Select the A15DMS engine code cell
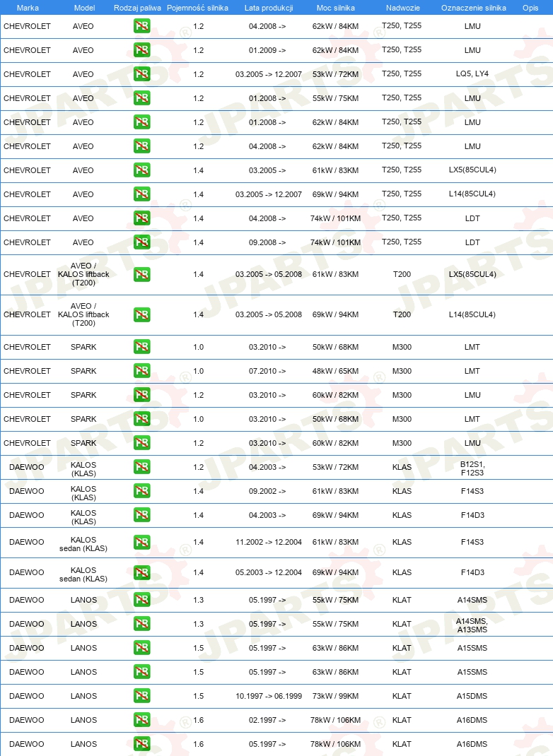This screenshot has width=553, height=756. [472, 696]
